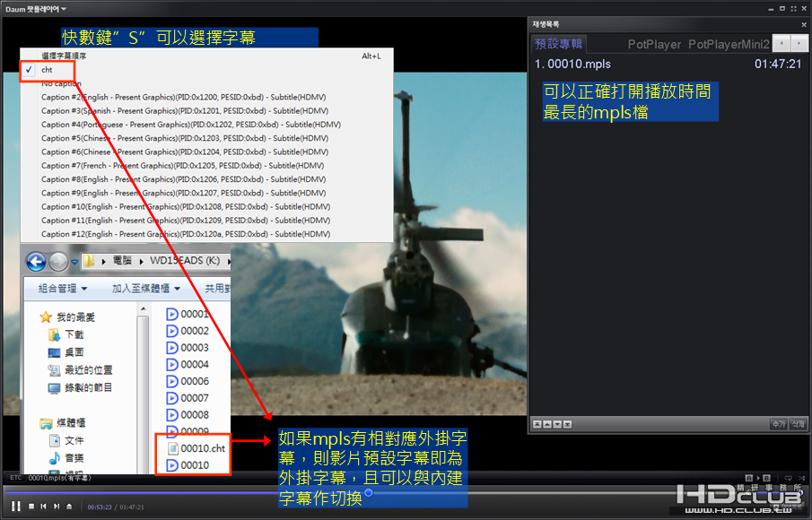The height and width of the screenshot is (520, 812).
Task: Set the B repeat end point
Action: (x=766, y=478)
